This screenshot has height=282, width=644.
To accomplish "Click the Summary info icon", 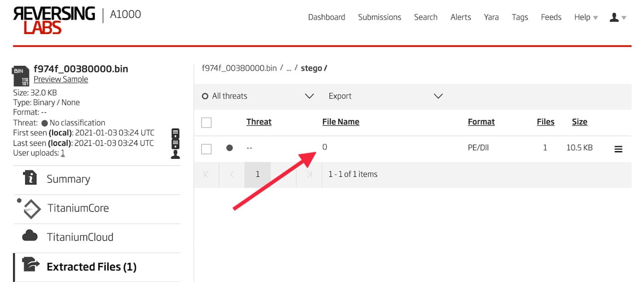I will 30,177.
